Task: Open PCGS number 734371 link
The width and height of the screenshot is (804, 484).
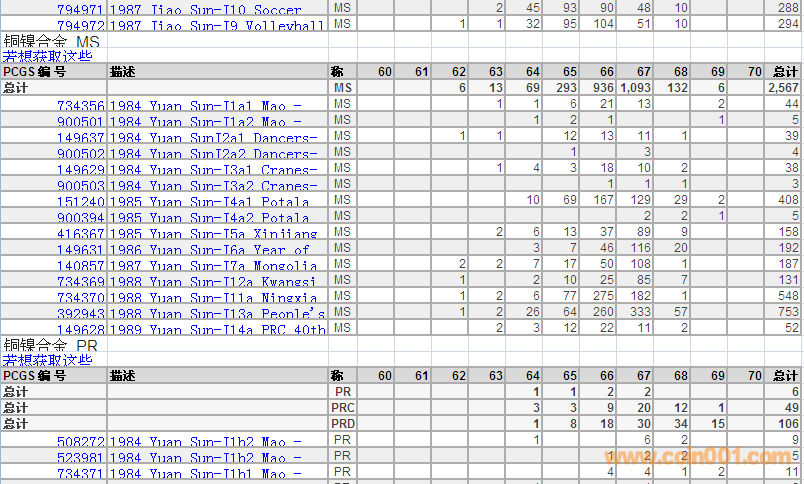Action: [80, 473]
